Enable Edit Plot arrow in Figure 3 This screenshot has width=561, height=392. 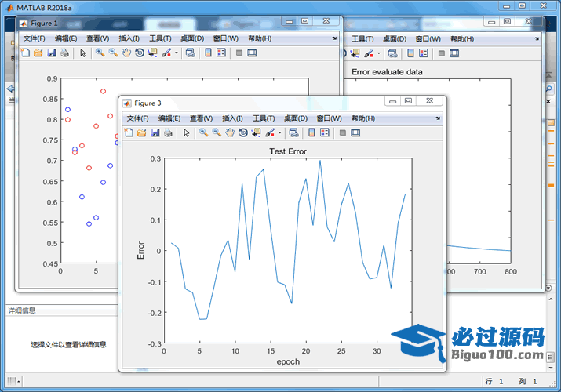click(187, 133)
